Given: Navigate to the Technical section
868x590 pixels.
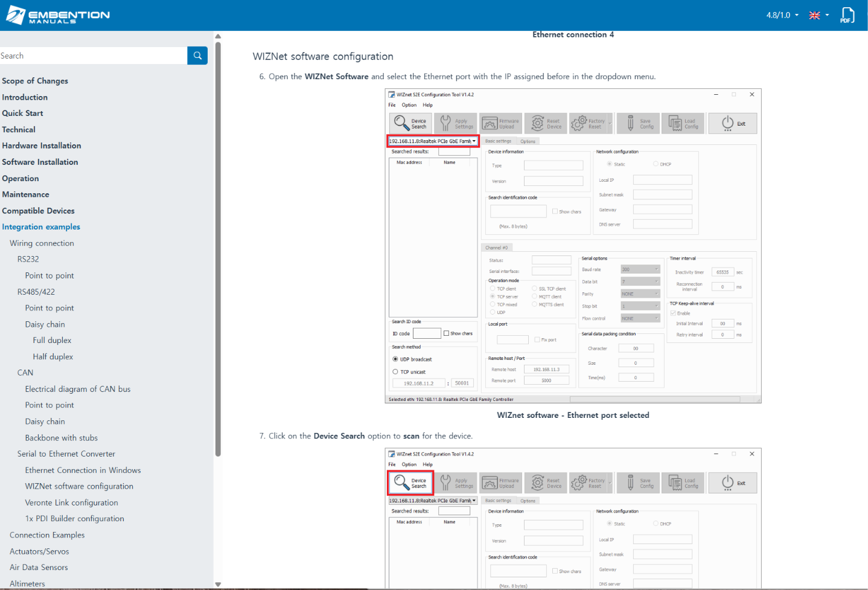Looking at the screenshot, I should (19, 130).
